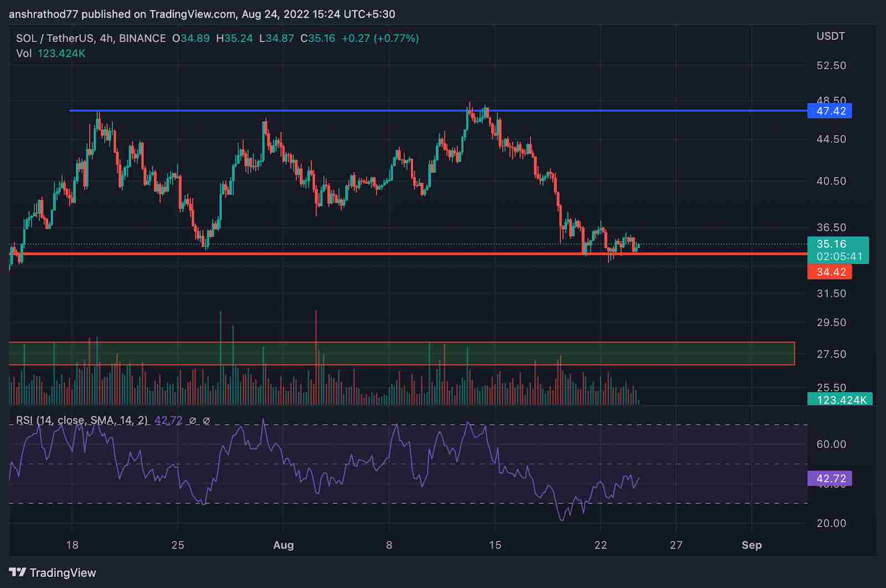886x588 pixels.
Task: Click the red 34.42 support price label
Action: [x=830, y=272]
